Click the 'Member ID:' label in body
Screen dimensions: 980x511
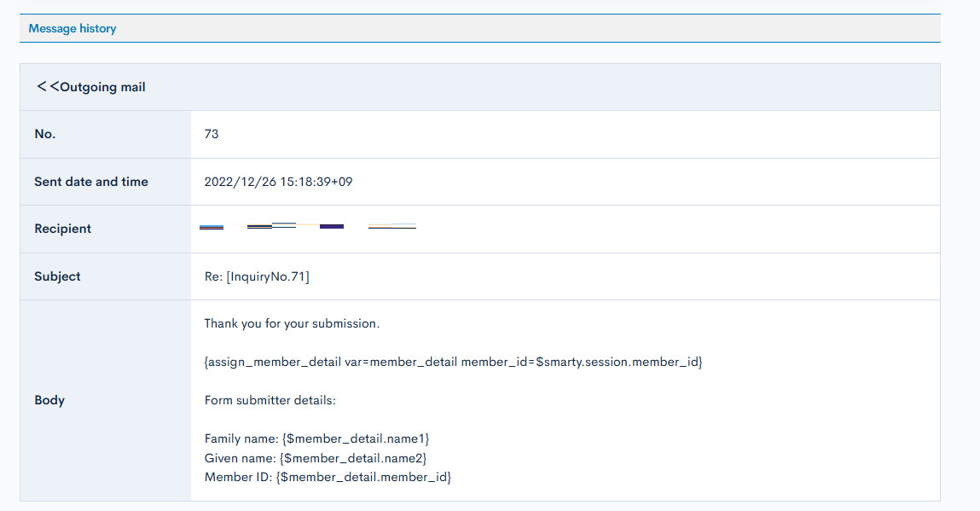tap(238, 477)
